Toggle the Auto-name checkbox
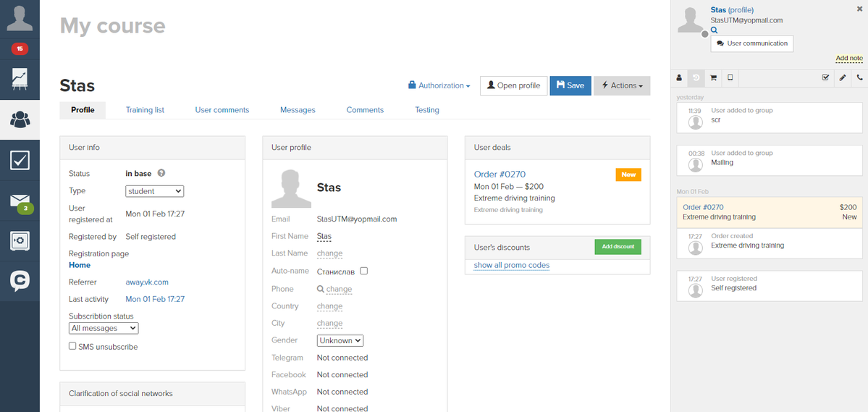The height and width of the screenshot is (412, 868). [363, 272]
